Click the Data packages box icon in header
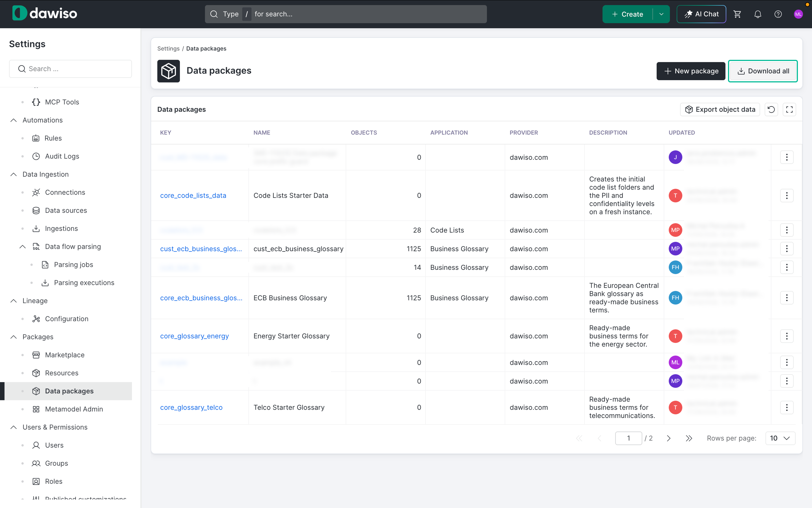 [168, 71]
